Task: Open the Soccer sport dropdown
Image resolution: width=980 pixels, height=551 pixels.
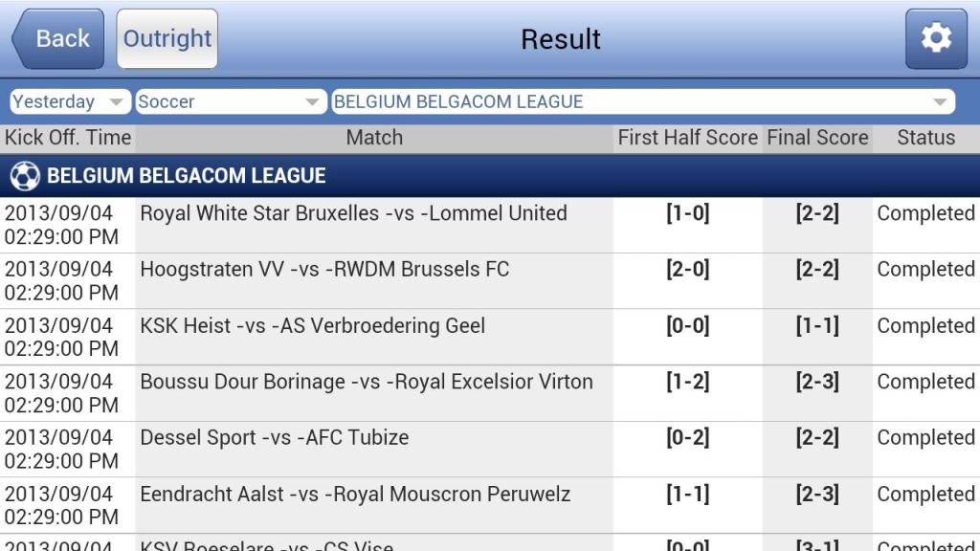Action: [x=230, y=102]
